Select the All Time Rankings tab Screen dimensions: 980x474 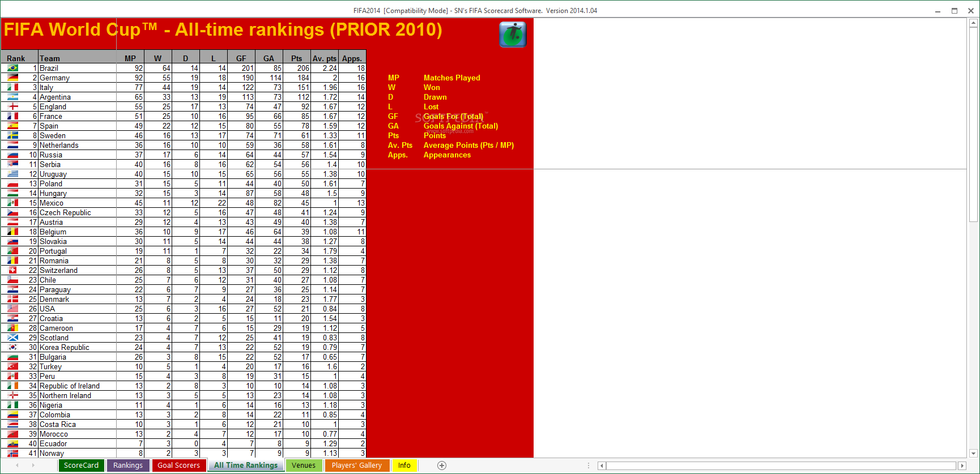coord(246,466)
